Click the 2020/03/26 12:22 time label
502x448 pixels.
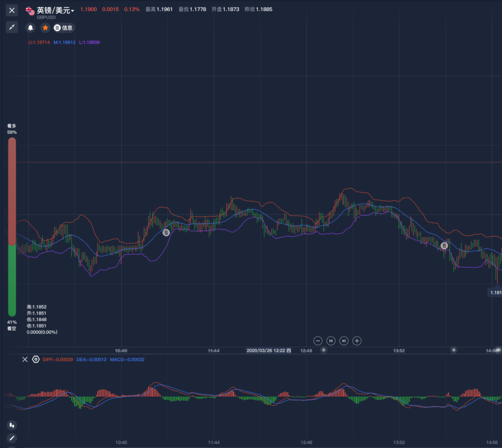pos(269,350)
